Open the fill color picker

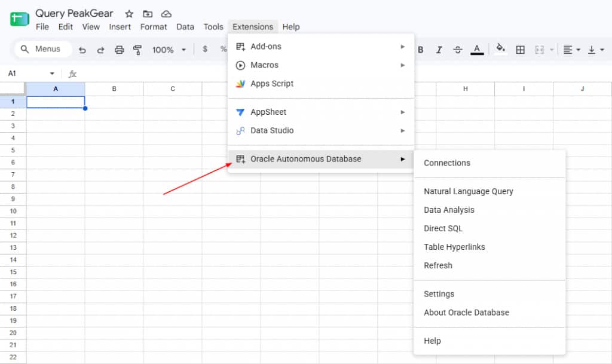(500, 49)
